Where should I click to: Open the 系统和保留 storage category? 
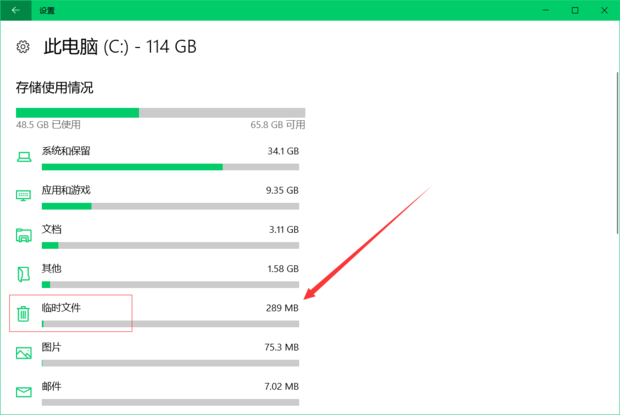66,151
